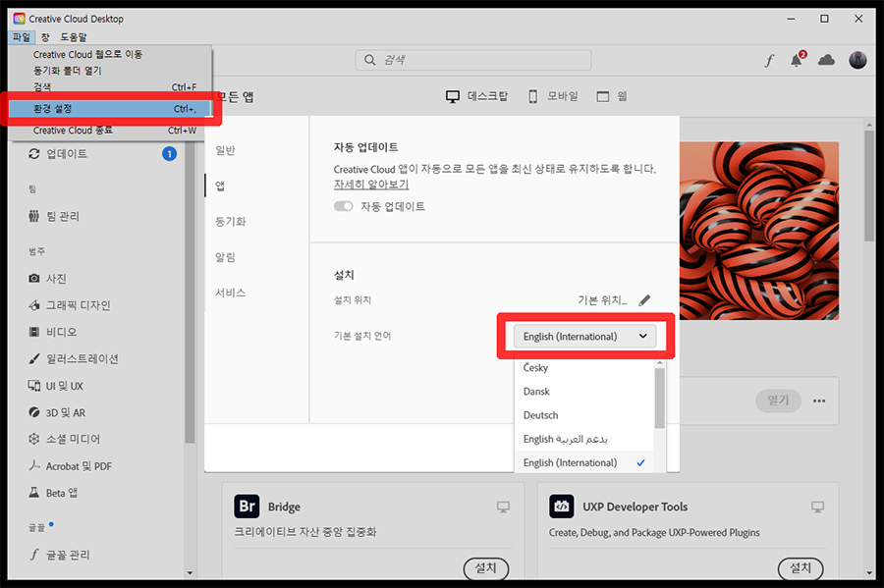The height and width of the screenshot is (588, 884).
Task: Open the 창 menu
Action: pos(45,37)
